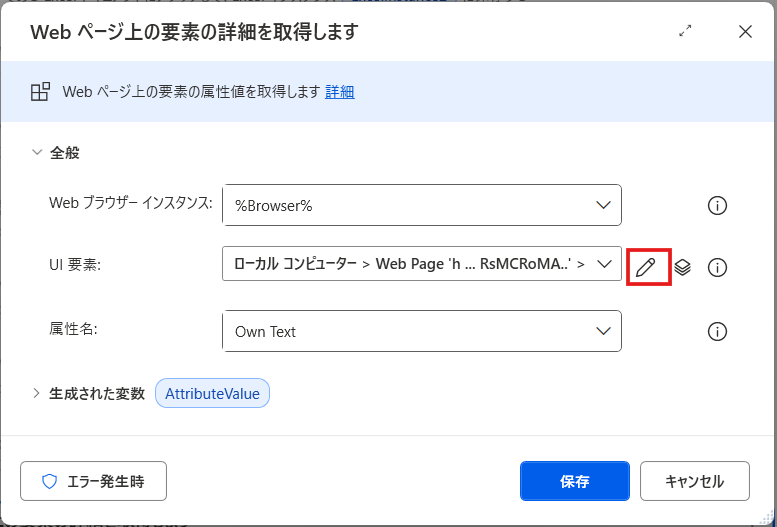777x527 pixels.
Task: Click the 保存 button
Action: pos(574,481)
